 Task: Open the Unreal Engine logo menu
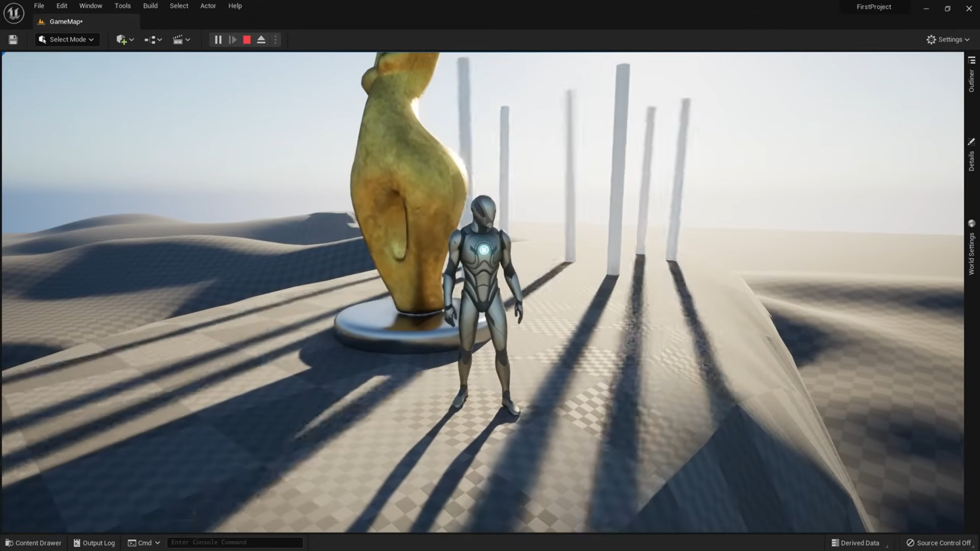tap(13, 13)
